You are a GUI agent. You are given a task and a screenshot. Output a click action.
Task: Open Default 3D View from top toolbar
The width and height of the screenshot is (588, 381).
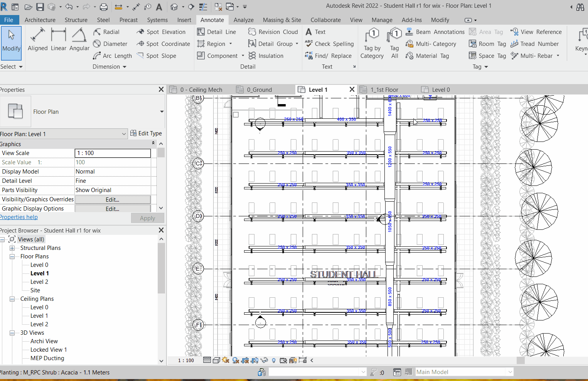tap(174, 7)
